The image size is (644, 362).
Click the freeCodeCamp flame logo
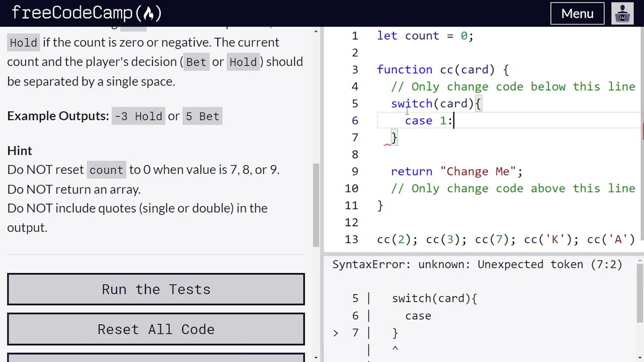click(x=148, y=14)
